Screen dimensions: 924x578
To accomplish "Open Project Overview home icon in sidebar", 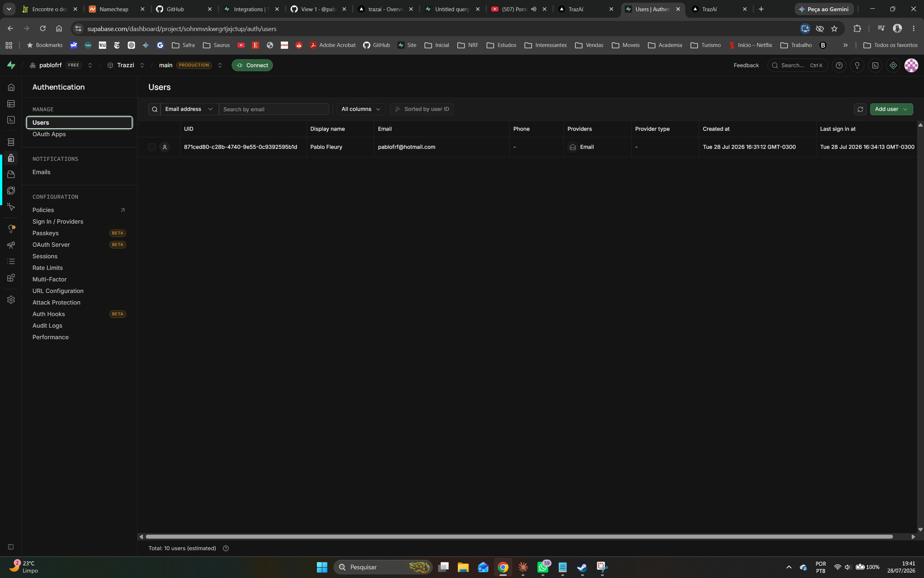I will click(x=11, y=87).
